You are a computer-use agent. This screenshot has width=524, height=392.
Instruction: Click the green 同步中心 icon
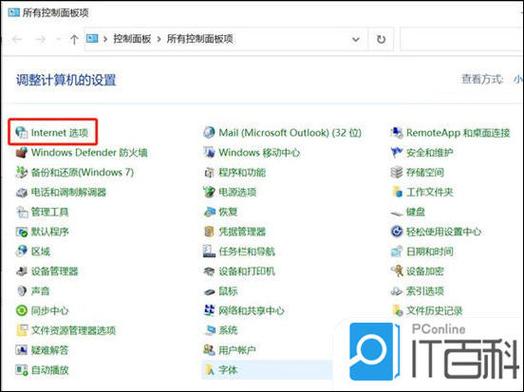pos(21,310)
